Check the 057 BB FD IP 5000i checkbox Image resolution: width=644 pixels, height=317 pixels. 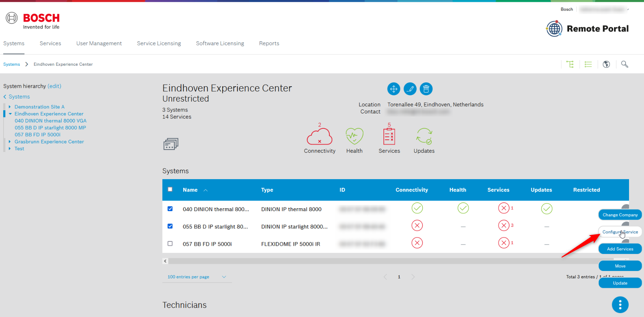(170, 244)
